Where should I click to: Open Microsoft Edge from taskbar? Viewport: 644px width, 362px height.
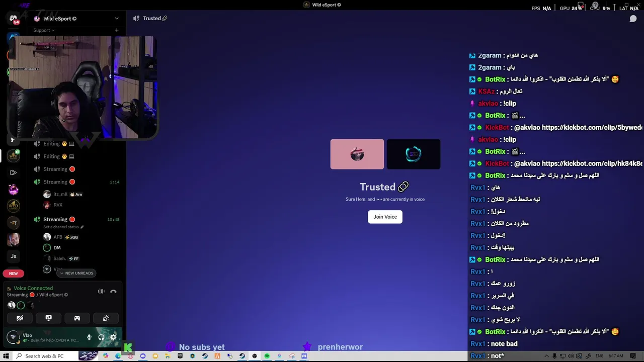tap(118, 356)
